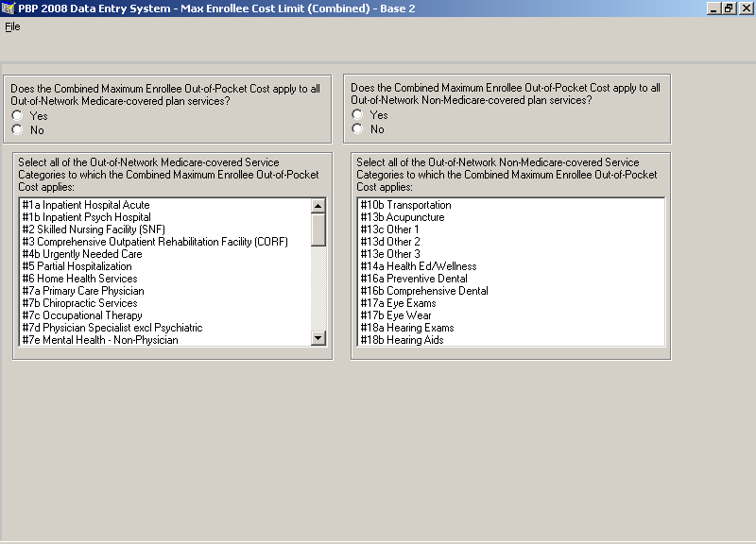Select #18b Hearing Aids
This screenshot has height=544, width=756.
tap(511, 340)
